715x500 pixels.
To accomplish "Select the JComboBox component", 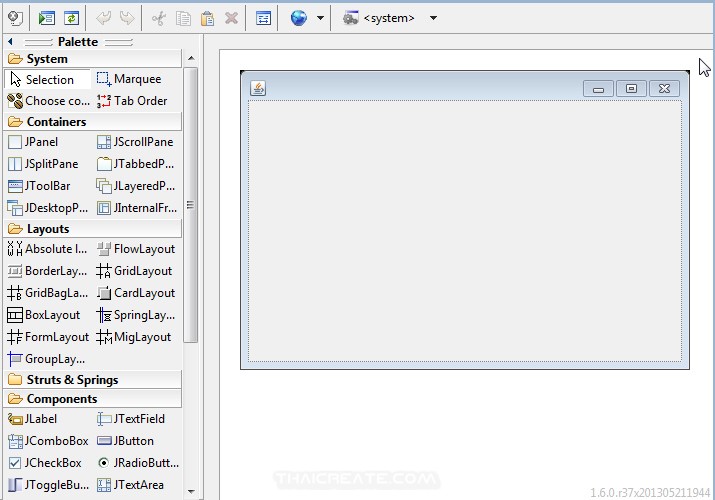I will [x=47, y=441].
